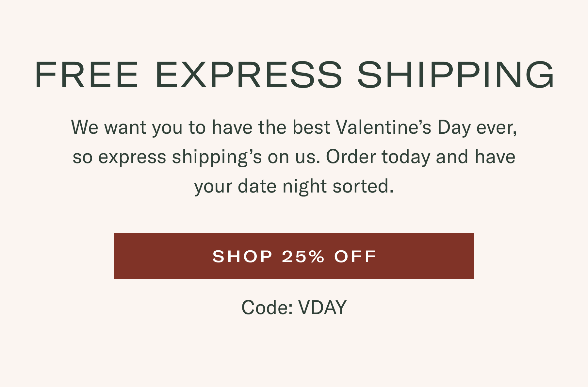Click the Code: VDAY text
This screenshot has height=387, width=588.
(294, 308)
